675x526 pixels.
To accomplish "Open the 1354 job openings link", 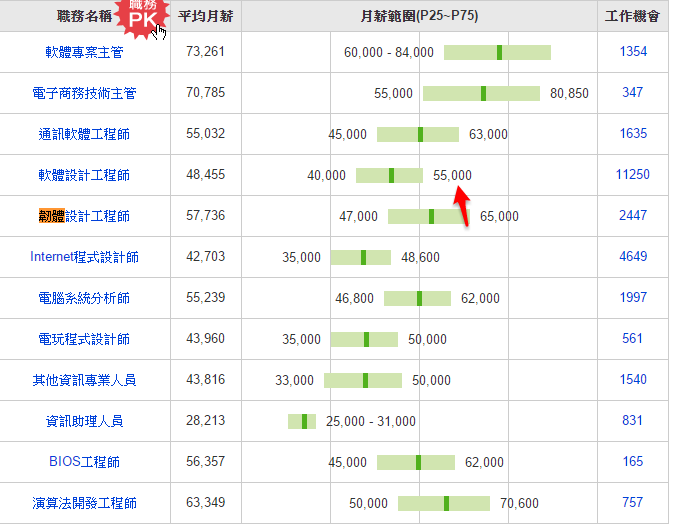I will pos(633,52).
